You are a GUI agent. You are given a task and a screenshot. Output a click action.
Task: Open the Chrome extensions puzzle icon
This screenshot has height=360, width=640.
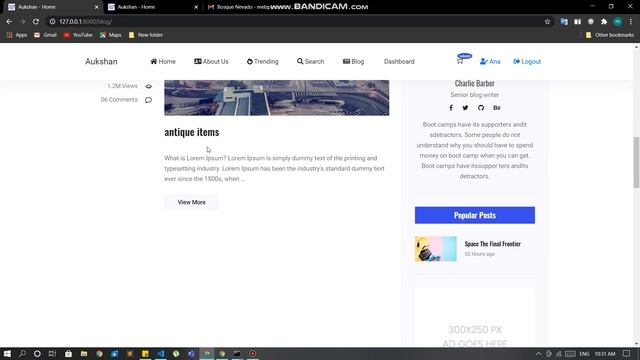click(x=604, y=22)
